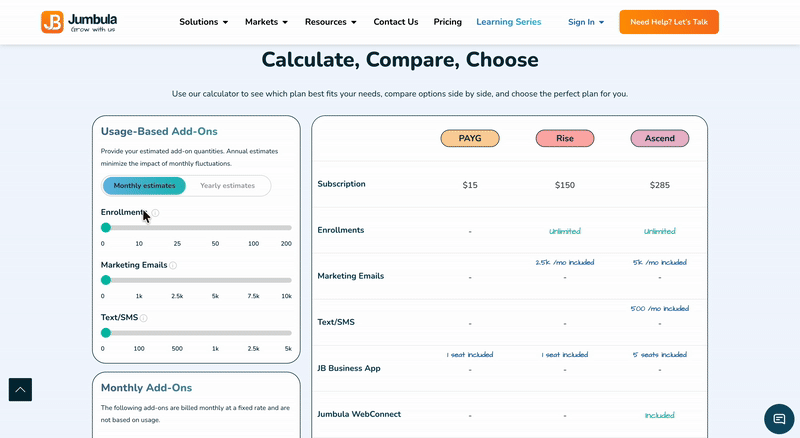Image resolution: width=800 pixels, height=438 pixels.
Task: Click the Jumbula logo icon
Action: (52, 22)
